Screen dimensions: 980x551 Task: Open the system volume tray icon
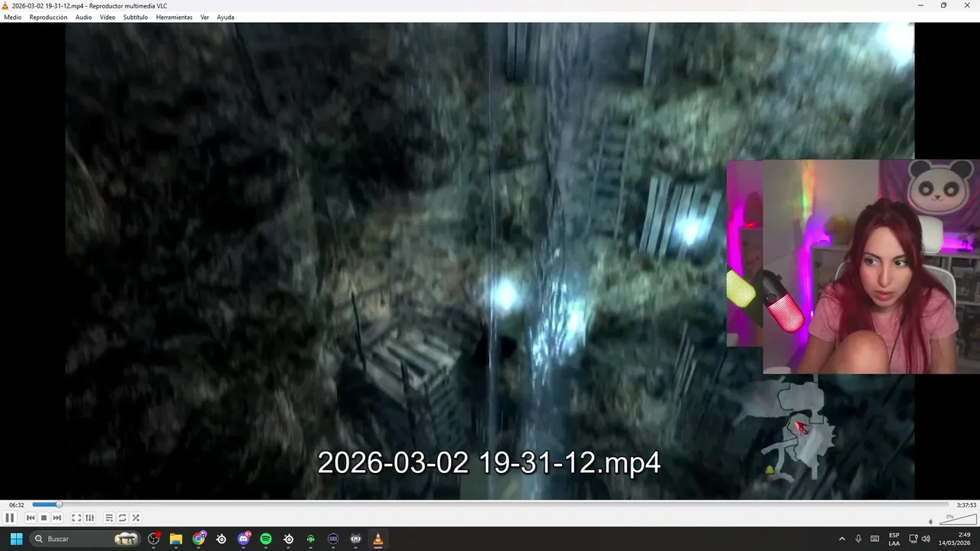926,539
